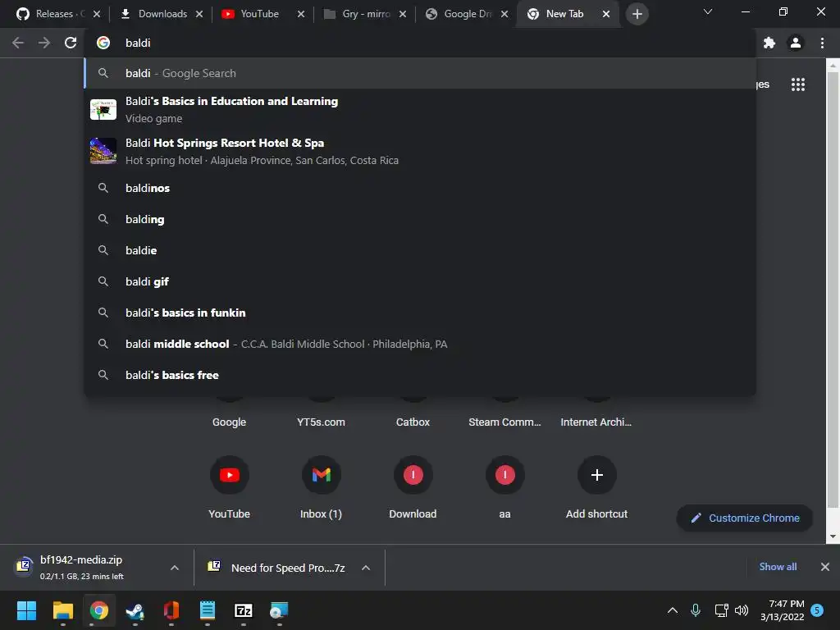Choose the baldinos suggestion
This screenshot has width=840, height=630.
[x=420, y=188]
